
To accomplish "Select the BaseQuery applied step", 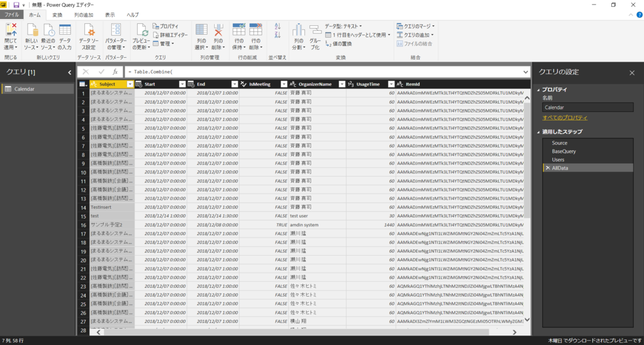I will pyautogui.click(x=588, y=151).
